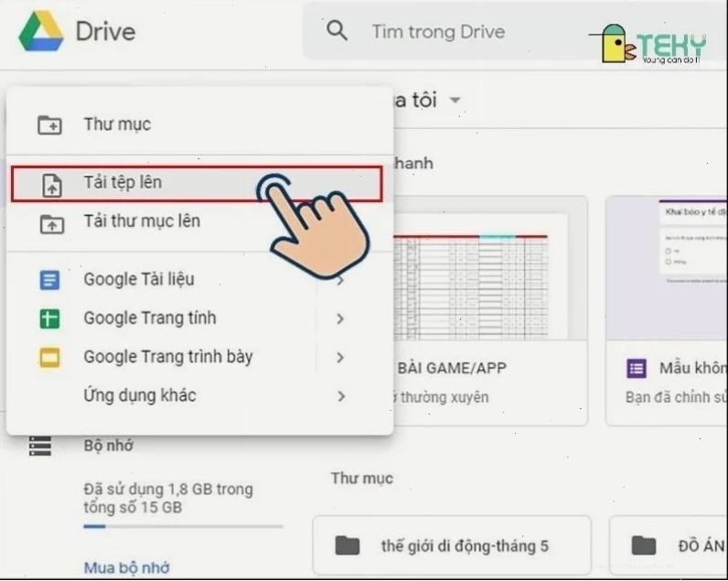
Task: Click the Tìm trong Drive search field
Action: [x=515, y=32]
